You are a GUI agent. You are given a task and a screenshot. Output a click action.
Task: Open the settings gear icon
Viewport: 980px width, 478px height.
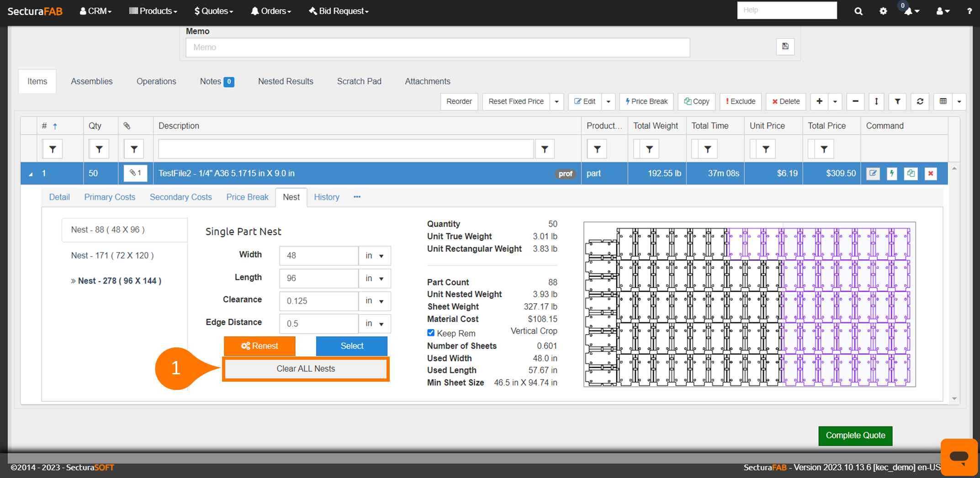883,11
